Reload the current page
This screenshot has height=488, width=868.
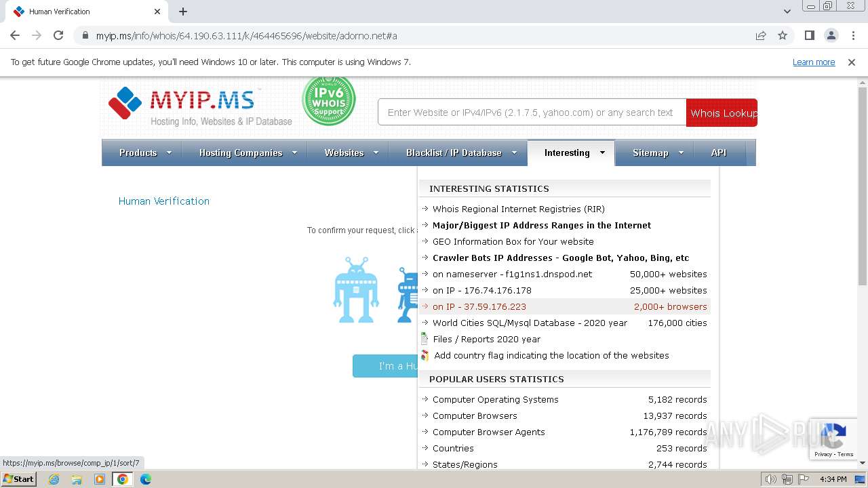(x=58, y=35)
